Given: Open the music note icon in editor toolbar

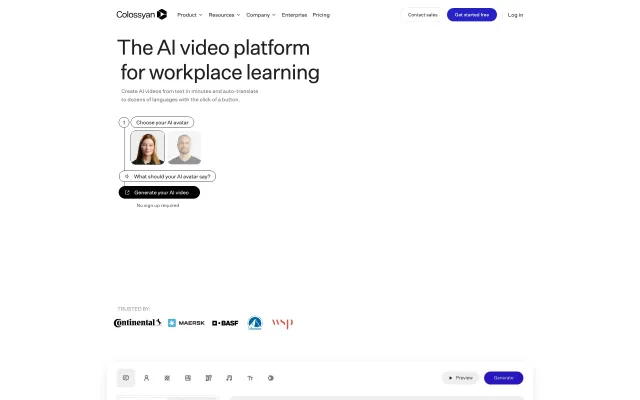Looking at the screenshot, I should click(229, 378).
